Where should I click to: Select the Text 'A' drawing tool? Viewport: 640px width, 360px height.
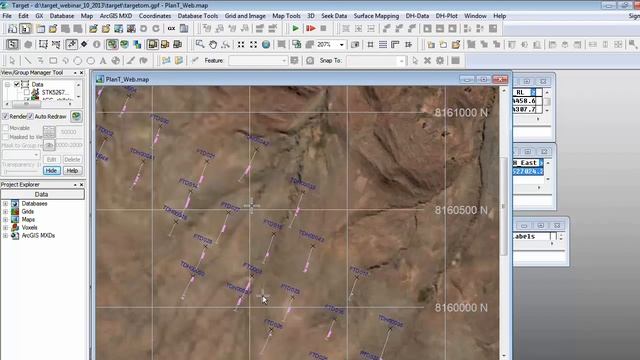[103, 60]
